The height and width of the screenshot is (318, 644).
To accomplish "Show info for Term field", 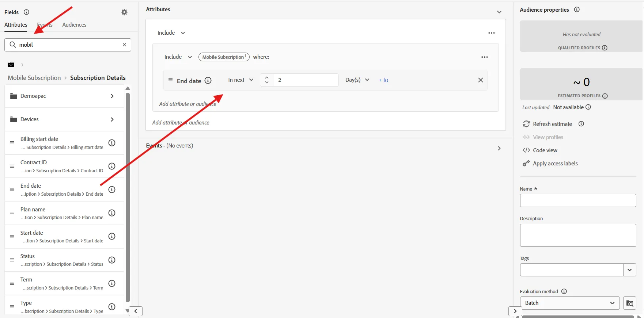I will point(112,283).
